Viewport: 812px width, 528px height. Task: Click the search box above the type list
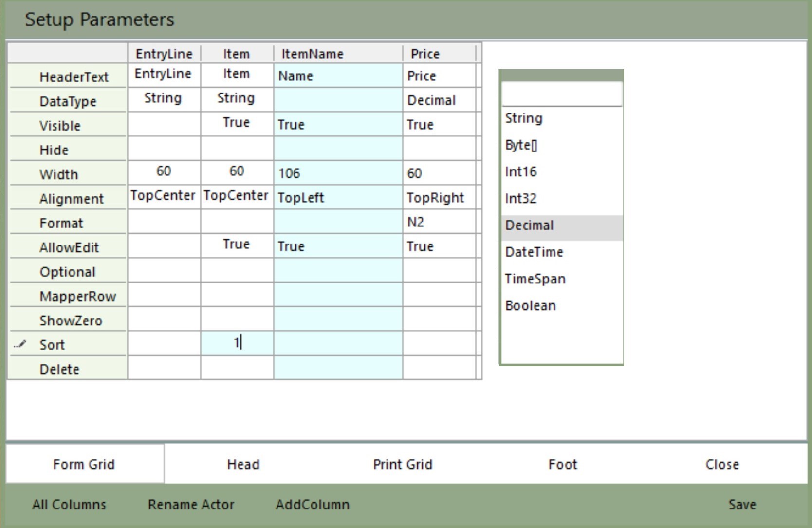(x=561, y=94)
